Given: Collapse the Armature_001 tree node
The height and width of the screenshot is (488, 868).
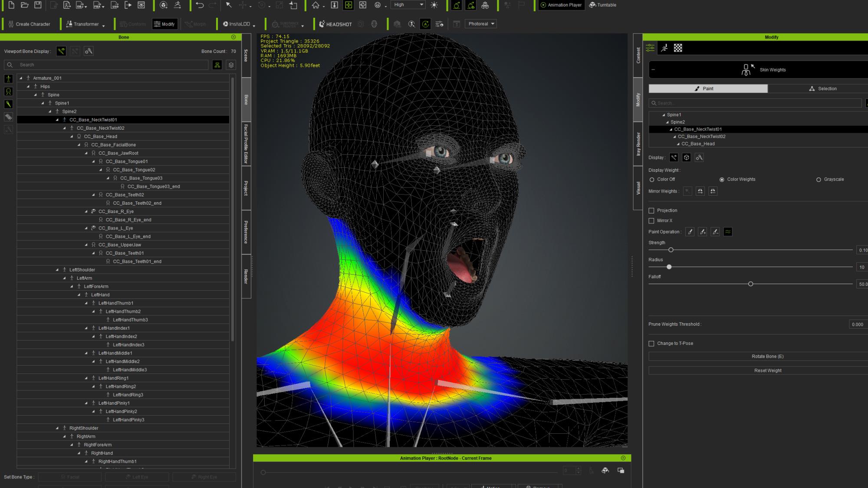Looking at the screenshot, I should 21,78.
